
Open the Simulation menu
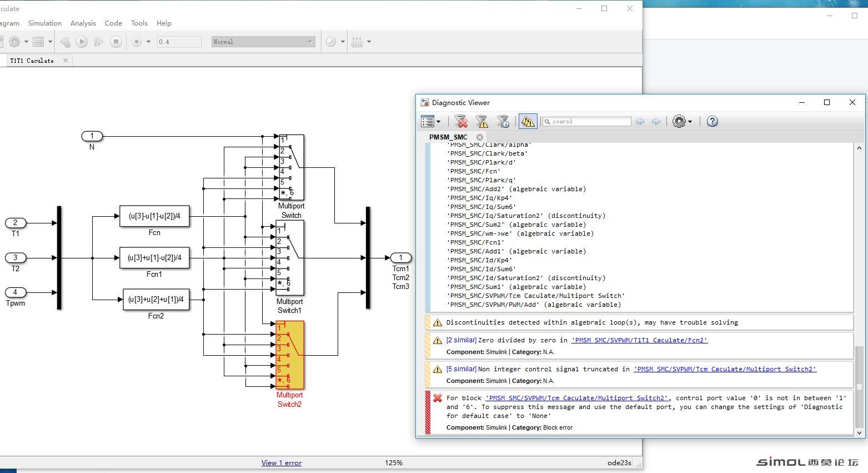coord(45,23)
